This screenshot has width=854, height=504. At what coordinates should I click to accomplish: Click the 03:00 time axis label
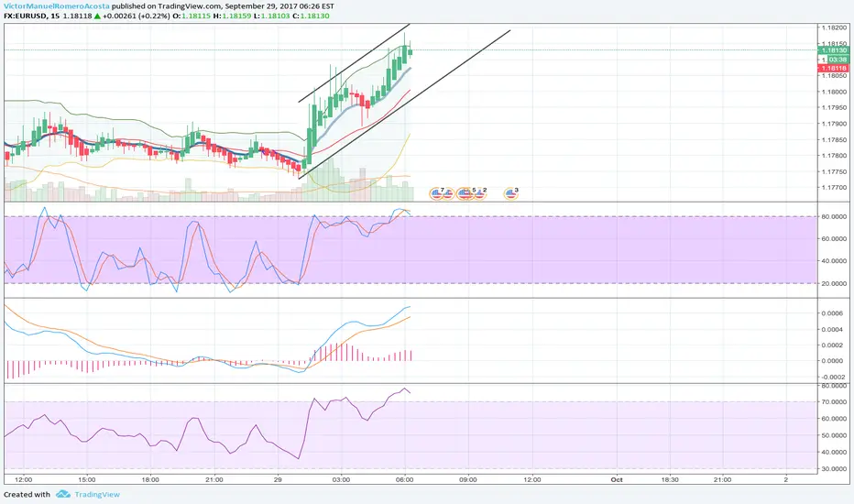341,480
